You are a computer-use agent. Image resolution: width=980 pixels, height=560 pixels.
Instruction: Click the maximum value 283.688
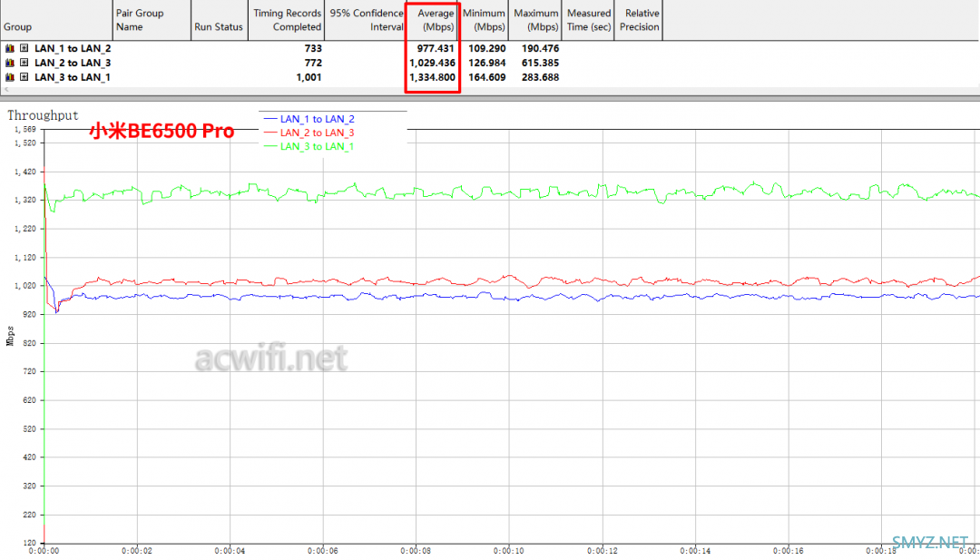click(540, 77)
